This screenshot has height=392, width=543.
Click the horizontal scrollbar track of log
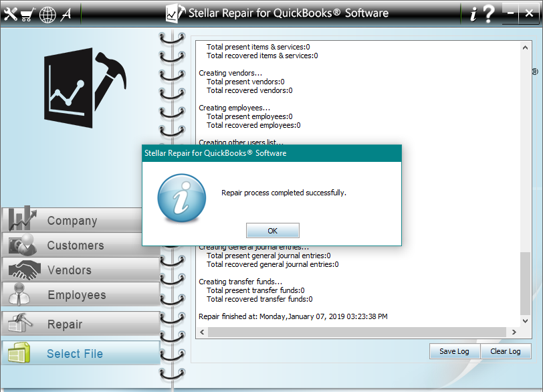click(x=356, y=332)
